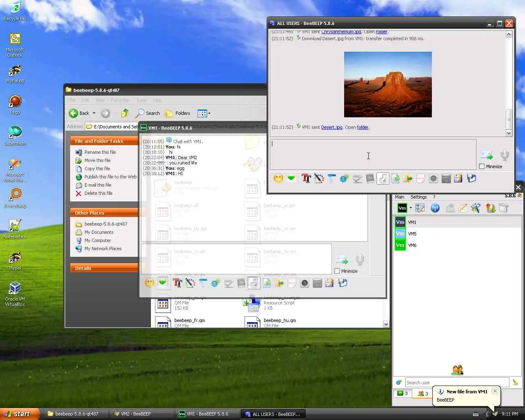Click code snippet icon in ALL USERS toolbar
The image size is (525, 420).
(421, 178)
